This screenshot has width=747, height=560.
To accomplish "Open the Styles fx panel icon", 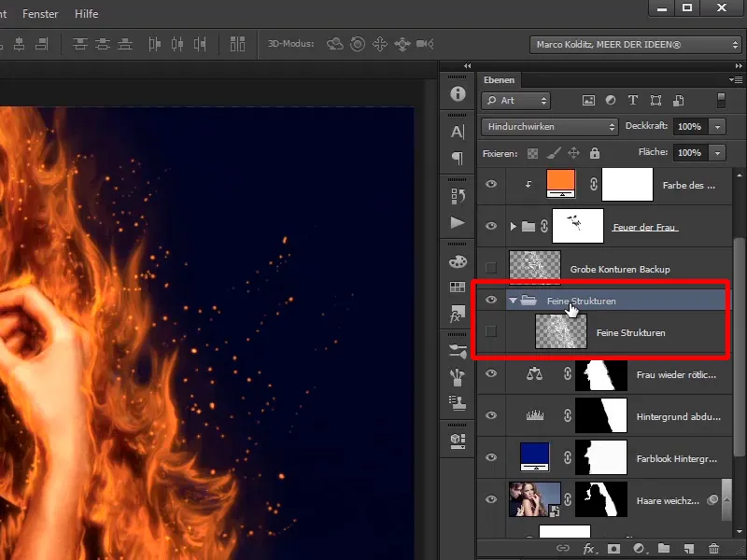I will (x=458, y=314).
